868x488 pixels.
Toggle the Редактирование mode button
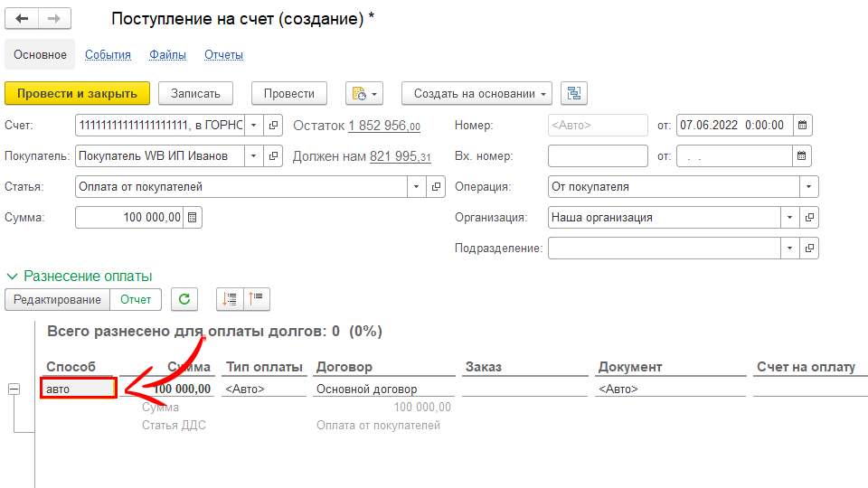click(x=57, y=299)
